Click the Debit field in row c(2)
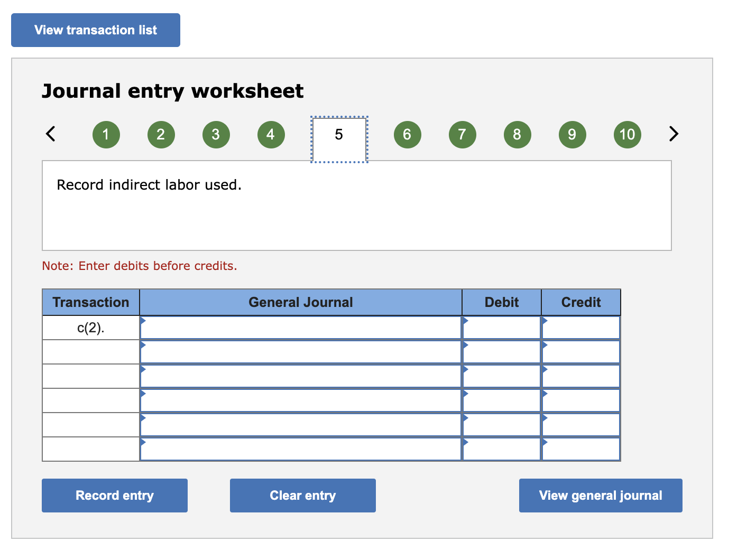The width and height of the screenshot is (756, 551). (x=501, y=327)
